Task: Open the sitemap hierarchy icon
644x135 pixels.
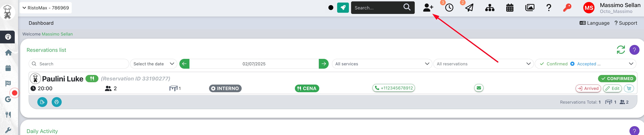Action: 490,8
